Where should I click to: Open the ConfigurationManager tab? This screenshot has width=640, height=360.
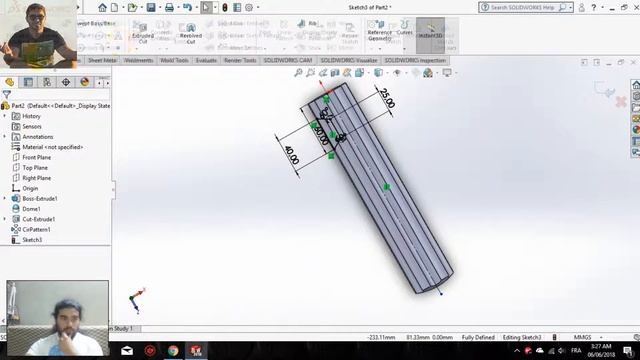47,82
